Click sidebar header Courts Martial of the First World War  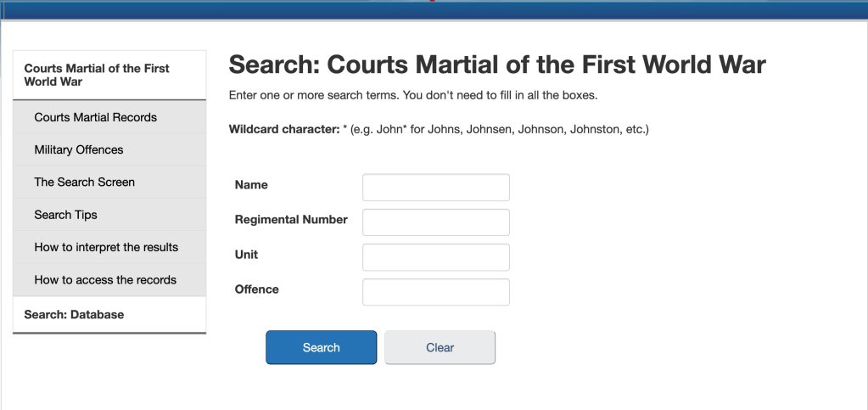pyautogui.click(x=97, y=75)
